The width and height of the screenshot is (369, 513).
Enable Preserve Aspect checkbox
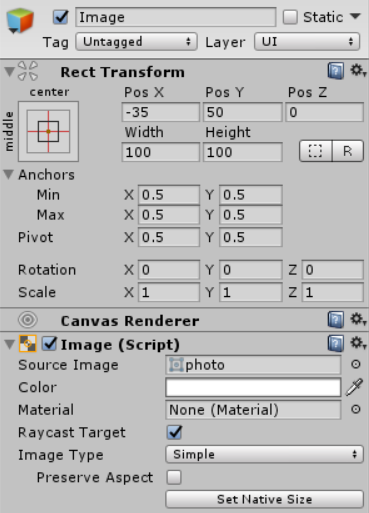coord(174,477)
